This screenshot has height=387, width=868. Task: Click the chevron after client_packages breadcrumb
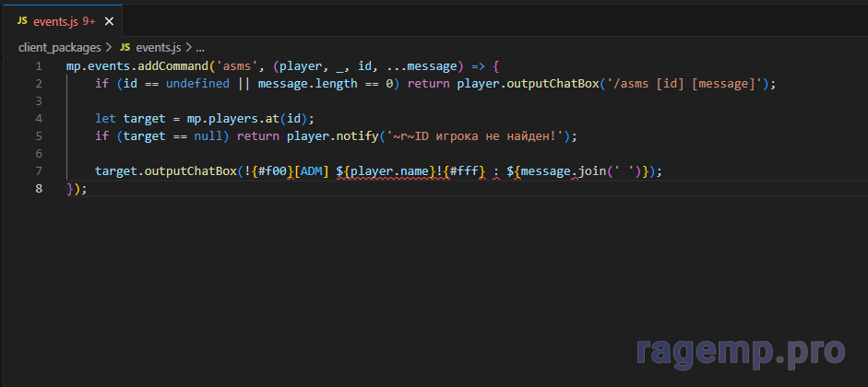pyautogui.click(x=109, y=46)
